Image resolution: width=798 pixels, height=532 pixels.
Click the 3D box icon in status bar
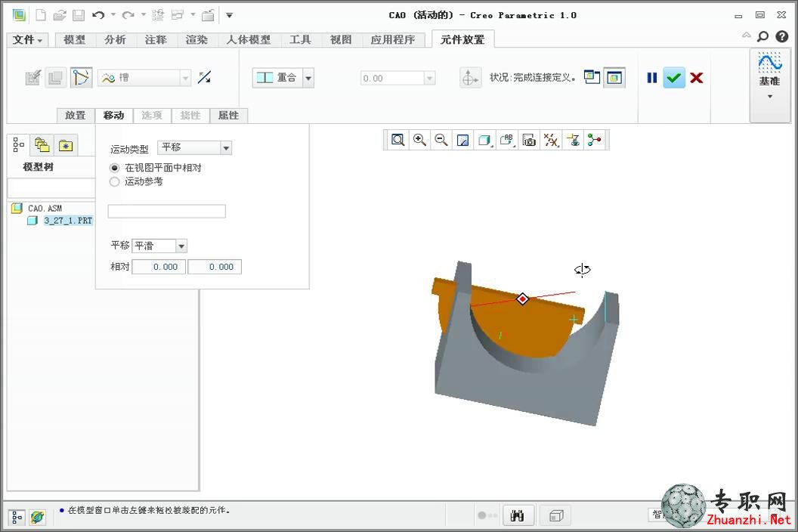tap(555, 515)
